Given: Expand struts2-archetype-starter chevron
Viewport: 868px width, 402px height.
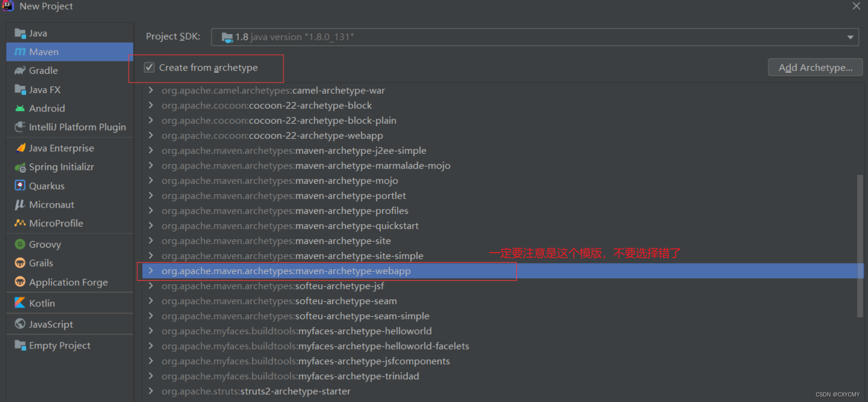Looking at the screenshot, I should click(151, 391).
